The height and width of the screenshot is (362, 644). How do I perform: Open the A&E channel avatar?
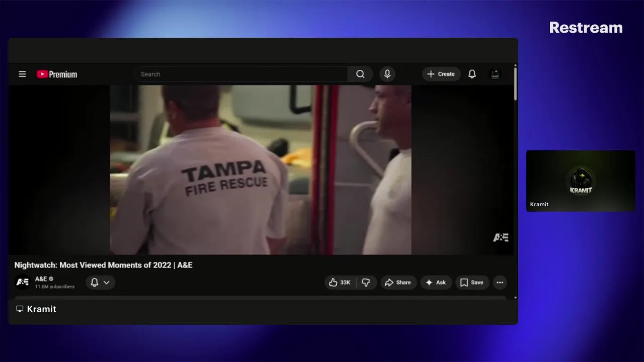(x=23, y=282)
